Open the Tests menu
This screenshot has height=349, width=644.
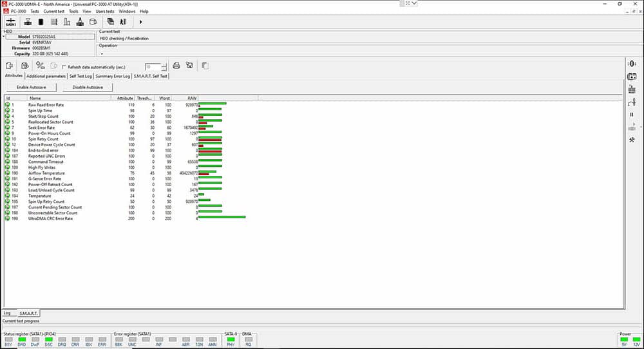point(35,11)
